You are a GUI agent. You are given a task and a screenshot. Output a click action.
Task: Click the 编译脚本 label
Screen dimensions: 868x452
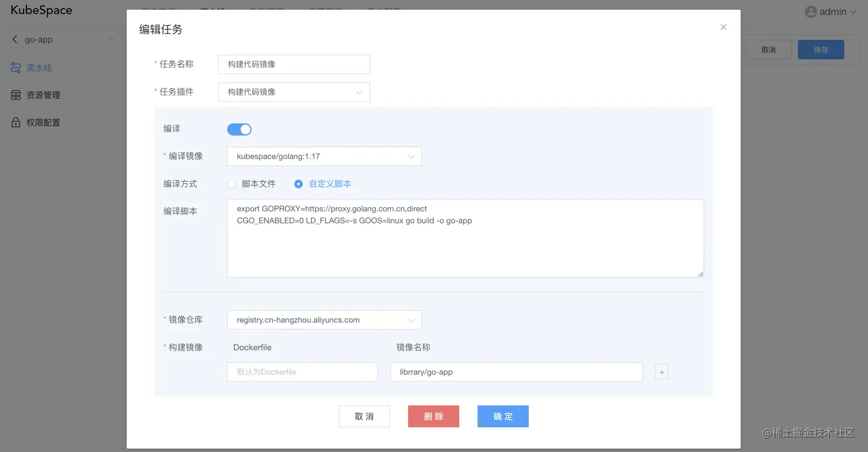coord(180,211)
